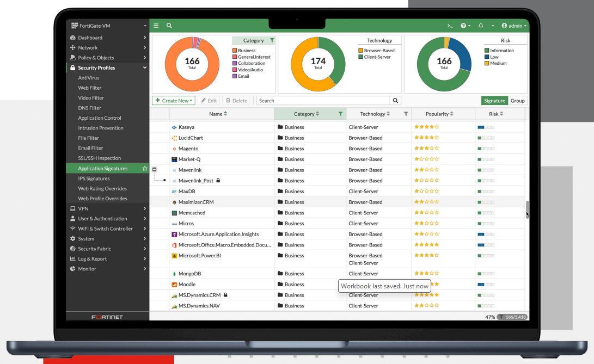Screen dimensions: 594x364
Task: Sort table by Risk column arrows
Action: click(x=501, y=114)
